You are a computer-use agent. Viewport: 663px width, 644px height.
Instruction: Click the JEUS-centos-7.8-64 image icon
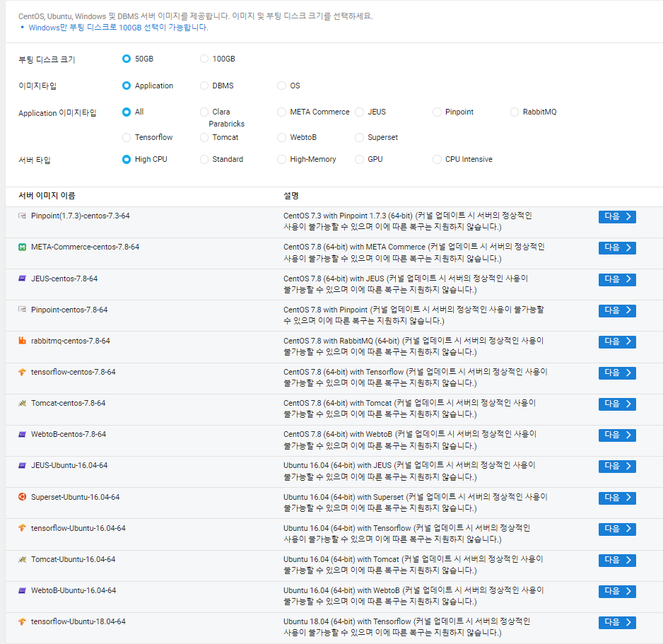pyautogui.click(x=23, y=279)
